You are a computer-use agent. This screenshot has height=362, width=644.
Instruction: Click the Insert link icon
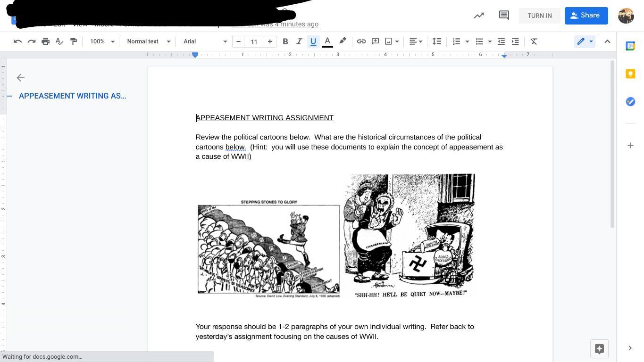[x=361, y=41]
